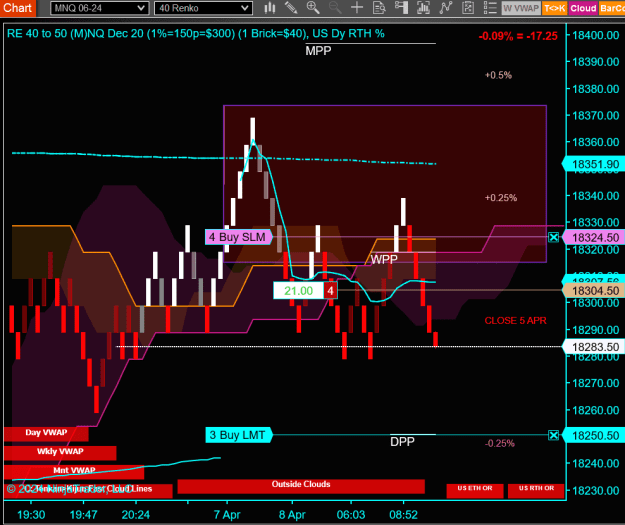This screenshot has width=625, height=525.
Task: Click the Day VWAP red label
Action: [x=46, y=433]
